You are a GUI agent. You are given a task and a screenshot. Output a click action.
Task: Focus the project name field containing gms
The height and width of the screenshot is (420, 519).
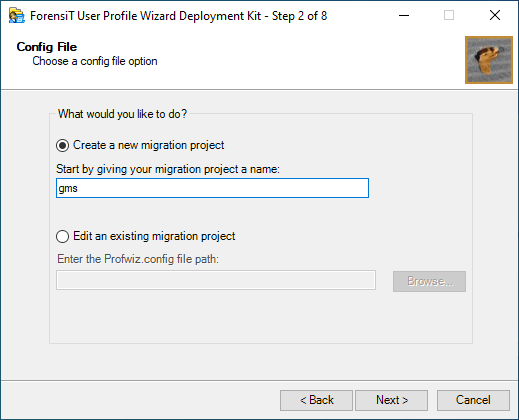(212, 188)
